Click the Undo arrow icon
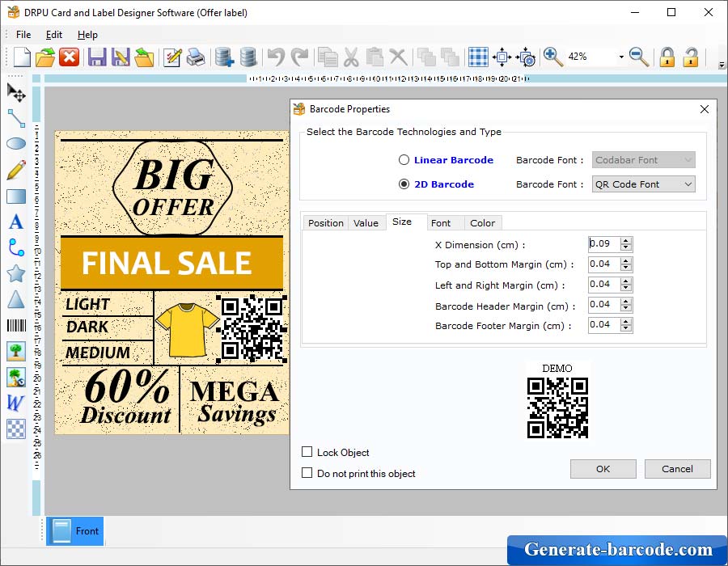The width and height of the screenshot is (728, 566). point(276,57)
